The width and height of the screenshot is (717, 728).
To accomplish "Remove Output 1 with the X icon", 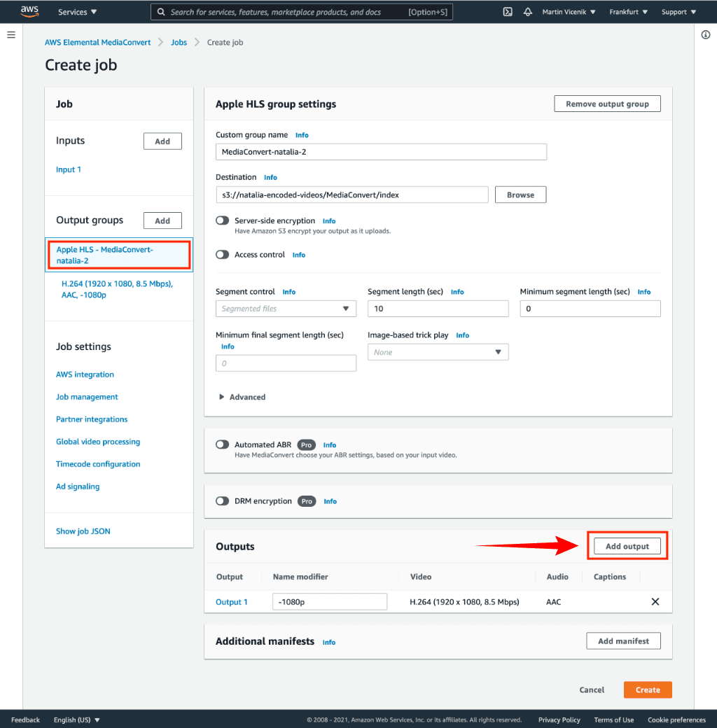I will click(655, 602).
